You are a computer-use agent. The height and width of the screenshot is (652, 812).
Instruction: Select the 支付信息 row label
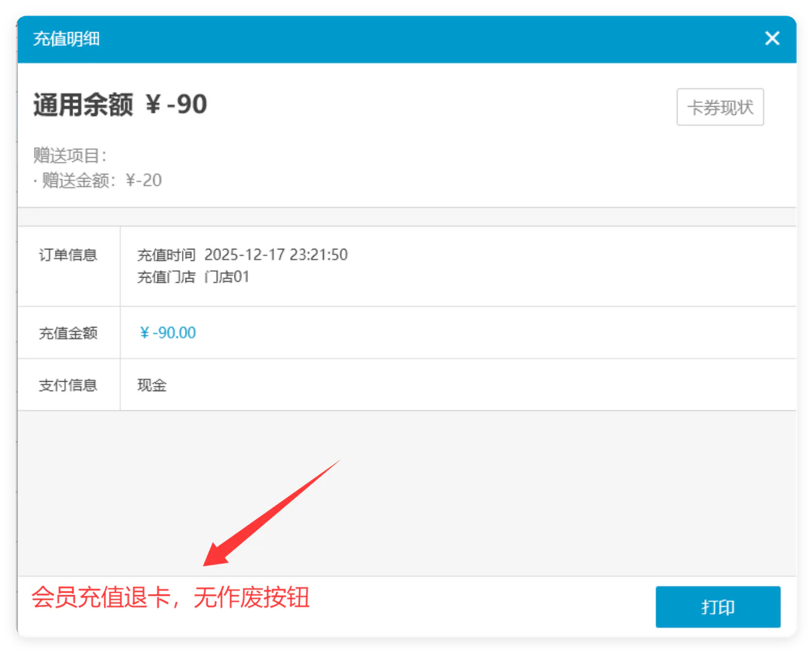tap(68, 385)
